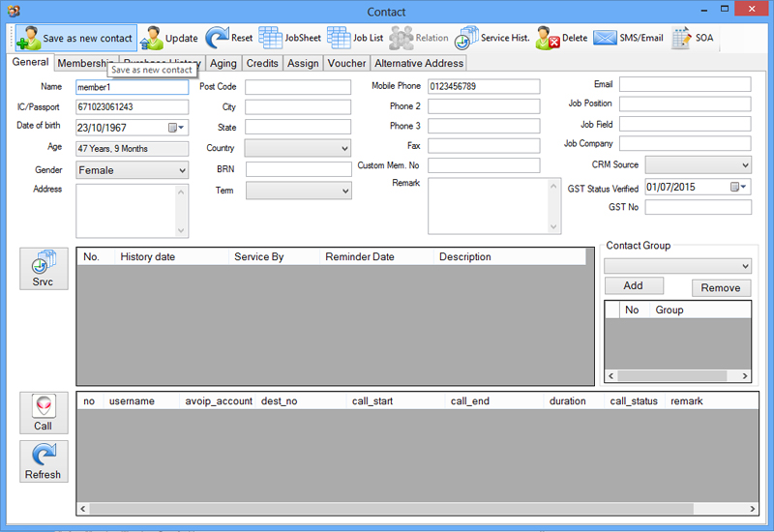Click the Post Code input field
Screen dimensions: 774x532
[298, 87]
